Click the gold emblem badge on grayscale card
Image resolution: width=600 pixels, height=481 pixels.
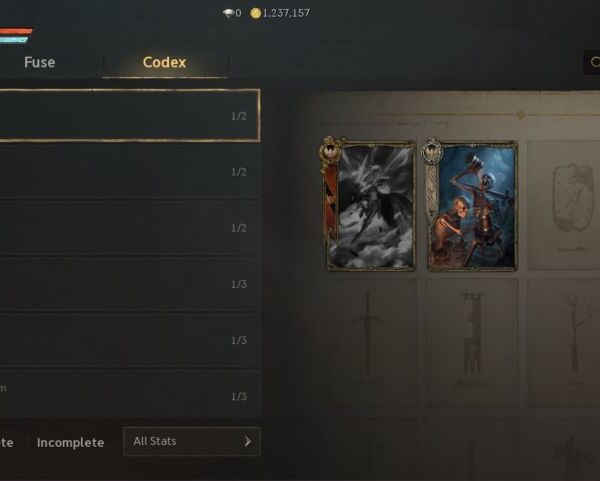330,150
